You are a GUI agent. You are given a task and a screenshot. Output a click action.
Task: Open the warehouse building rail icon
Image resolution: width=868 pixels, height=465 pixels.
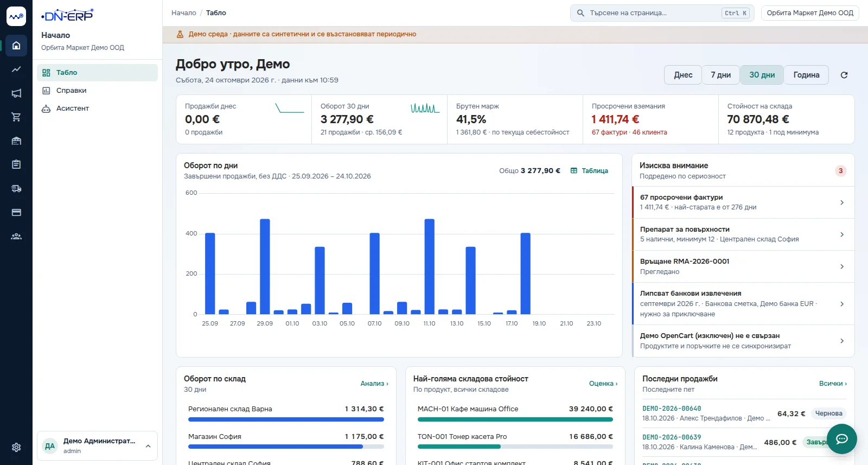point(16,141)
